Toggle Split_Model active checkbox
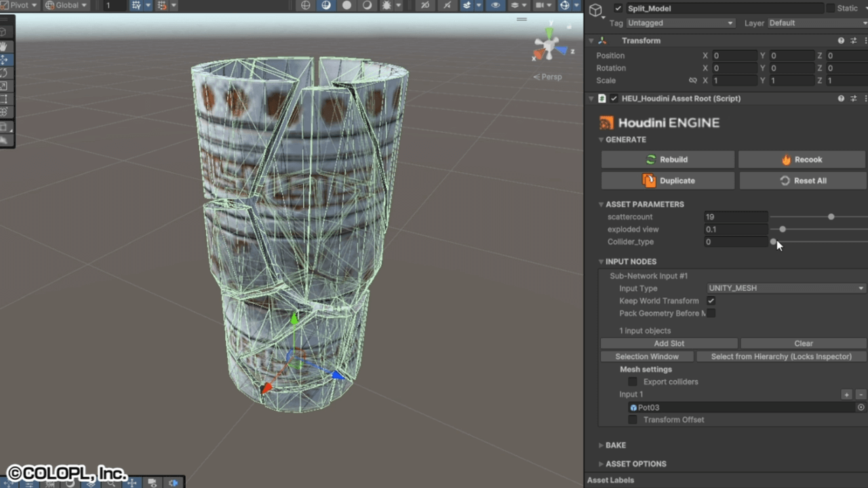The image size is (868, 488). [618, 8]
